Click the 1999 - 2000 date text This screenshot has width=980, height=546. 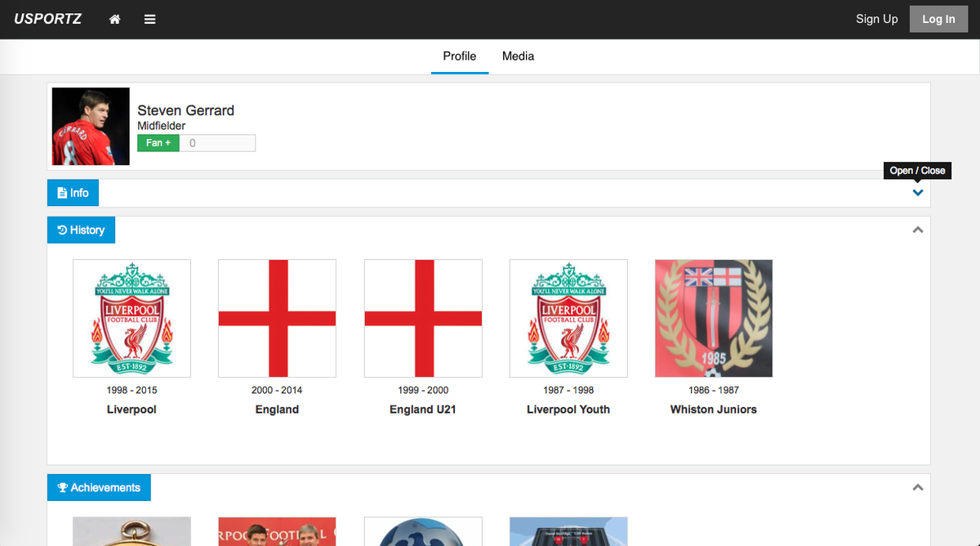tap(423, 390)
